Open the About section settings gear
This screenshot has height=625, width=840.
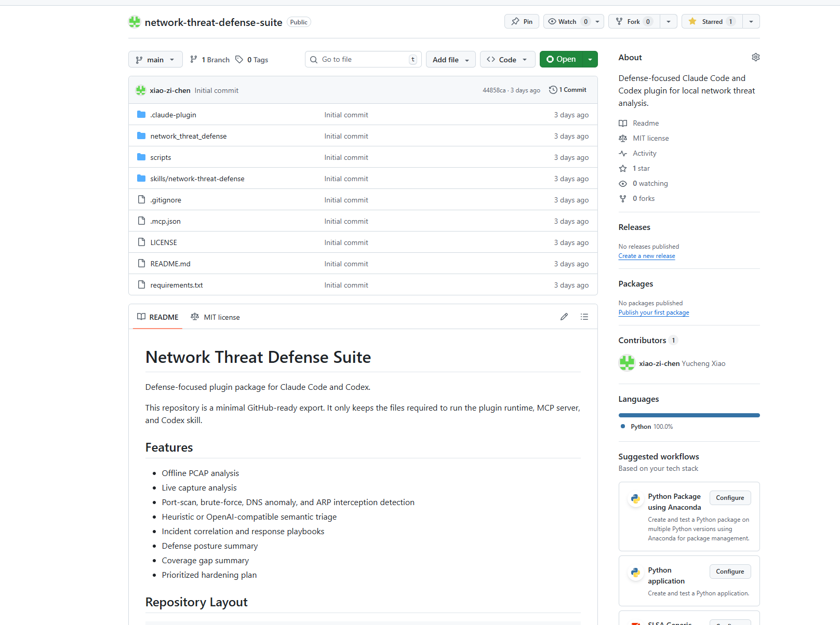pyautogui.click(x=755, y=57)
